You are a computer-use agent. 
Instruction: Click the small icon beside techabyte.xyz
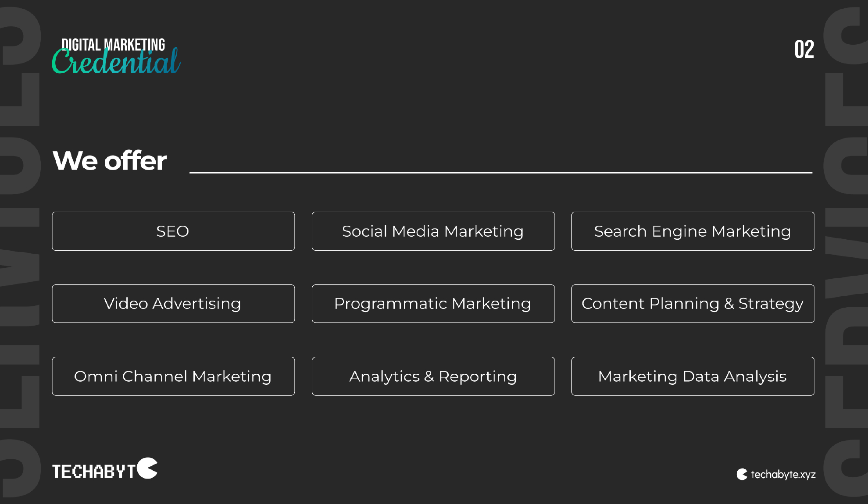coord(742,474)
